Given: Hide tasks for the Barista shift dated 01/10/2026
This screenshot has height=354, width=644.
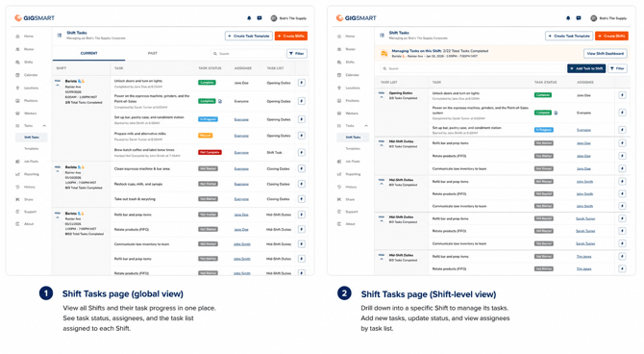Looking at the screenshot, I should coord(58,168).
